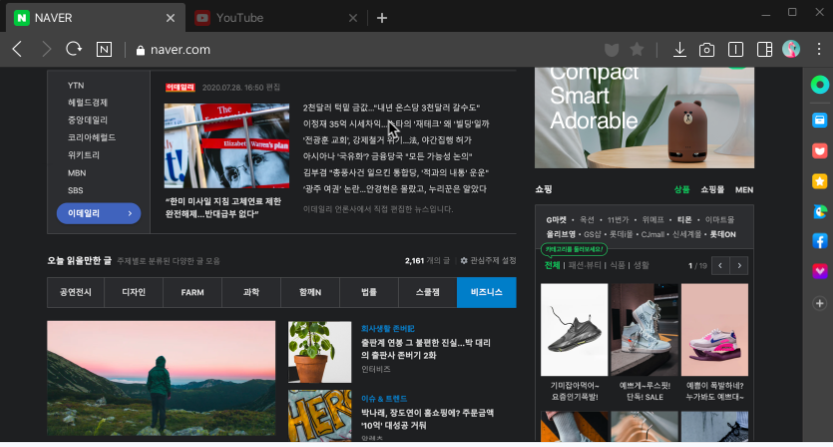The image size is (833, 447).
Task: Select MBN in press list
Action: (x=77, y=173)
